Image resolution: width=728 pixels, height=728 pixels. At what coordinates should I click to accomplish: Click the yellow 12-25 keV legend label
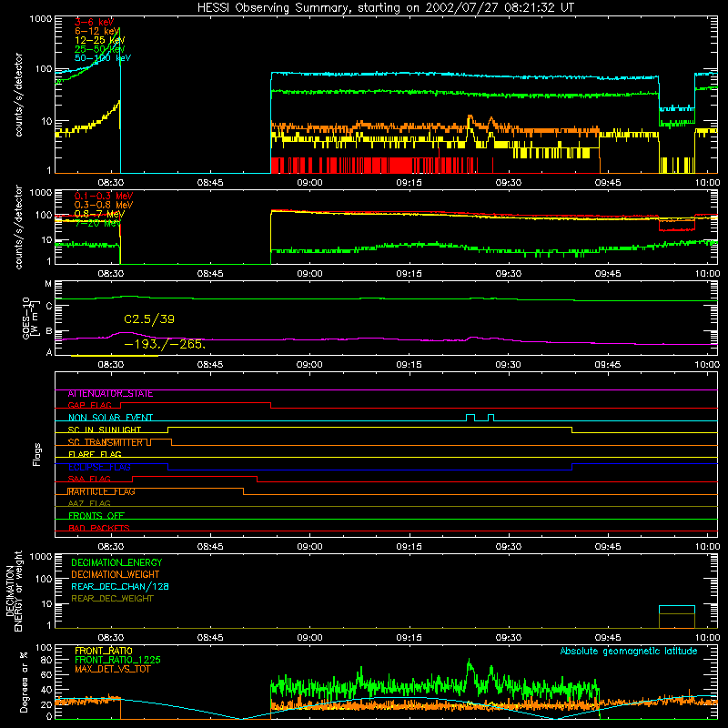(99, 40)
